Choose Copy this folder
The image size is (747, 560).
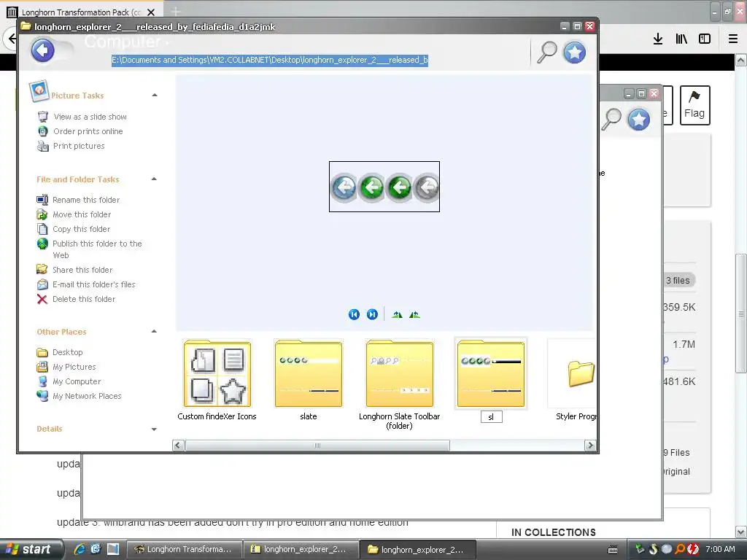pyautogui.click(x=82, y=229)
